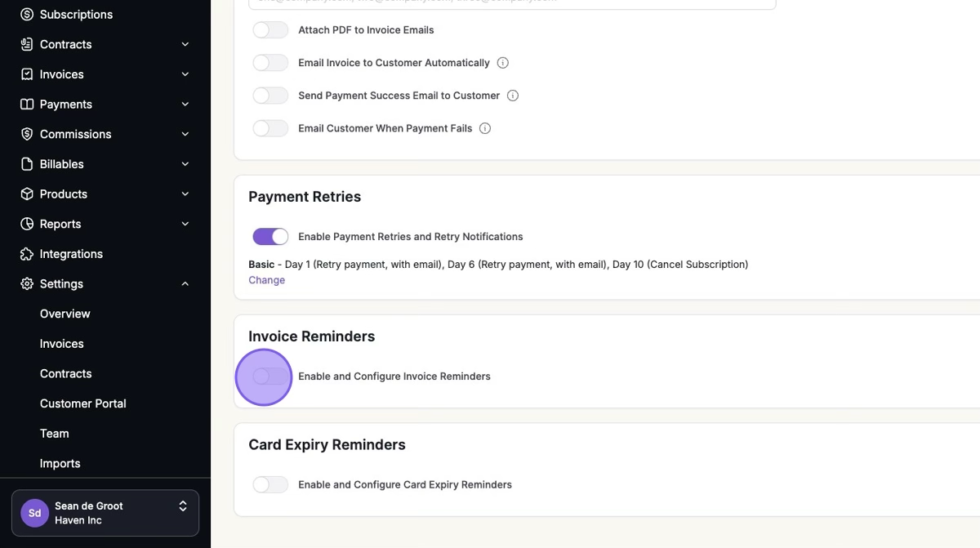Click the Sd user avatar

pyautogui.click(x=35, y=513)
